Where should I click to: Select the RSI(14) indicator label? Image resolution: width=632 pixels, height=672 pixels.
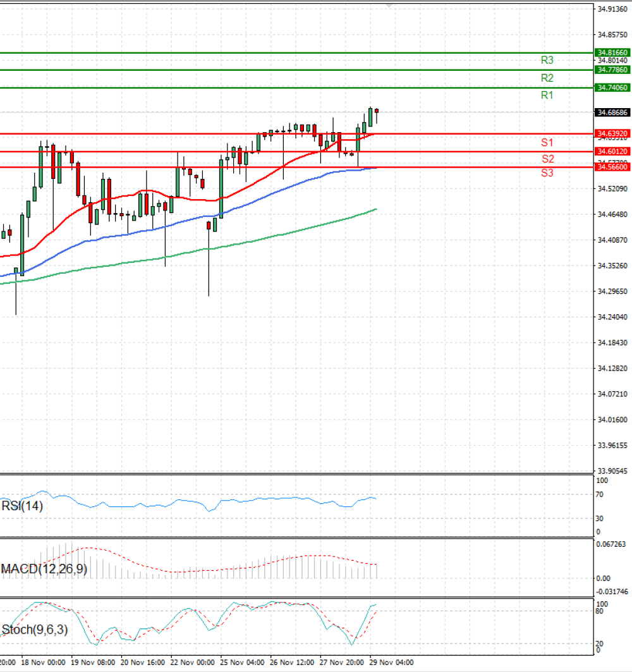pos(22,506)
